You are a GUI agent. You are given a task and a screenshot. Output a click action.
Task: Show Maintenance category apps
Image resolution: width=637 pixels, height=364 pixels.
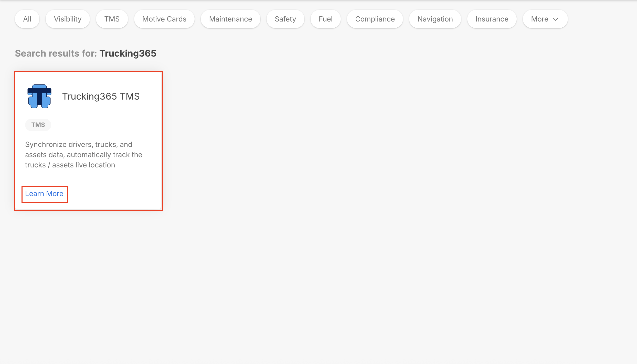pyautogui.click(x=230, y=19)
